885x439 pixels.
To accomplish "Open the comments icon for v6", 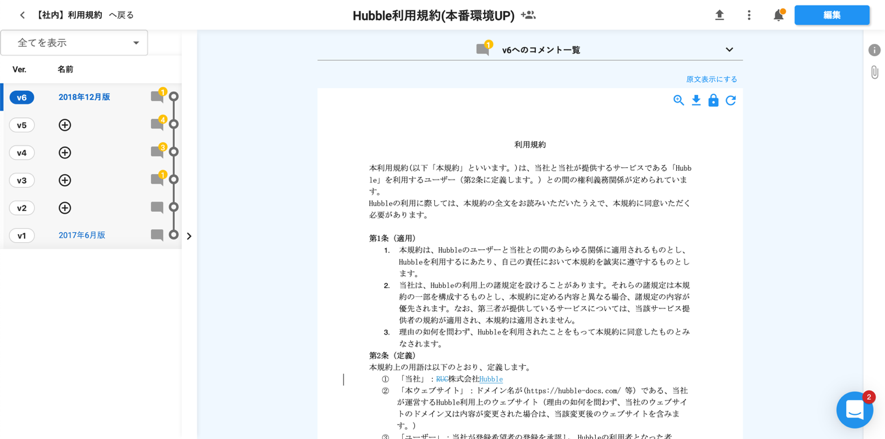I will pos(157,97).
